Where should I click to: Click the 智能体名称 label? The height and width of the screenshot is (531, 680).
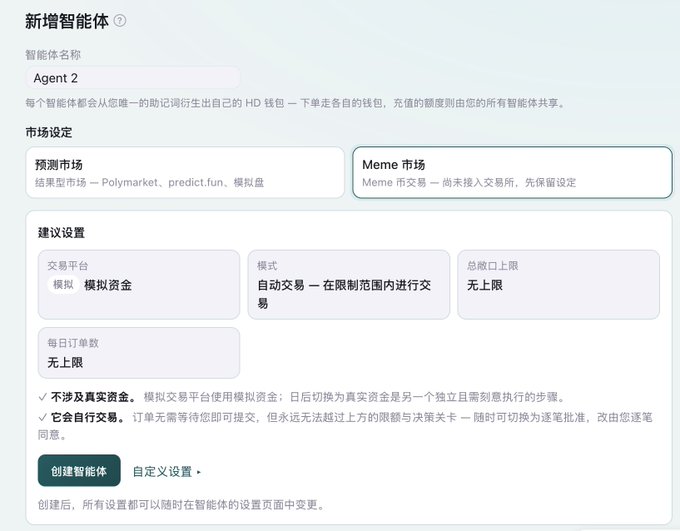click(x=53, y=55)
